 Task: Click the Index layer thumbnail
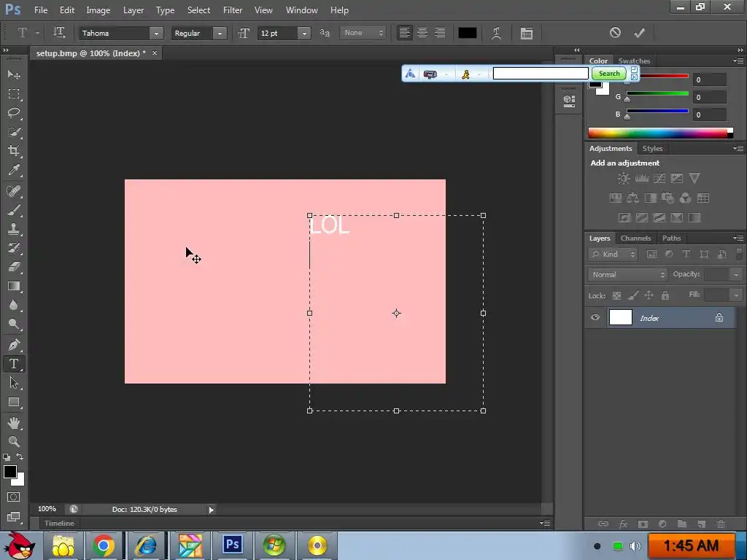click(620, 318)
